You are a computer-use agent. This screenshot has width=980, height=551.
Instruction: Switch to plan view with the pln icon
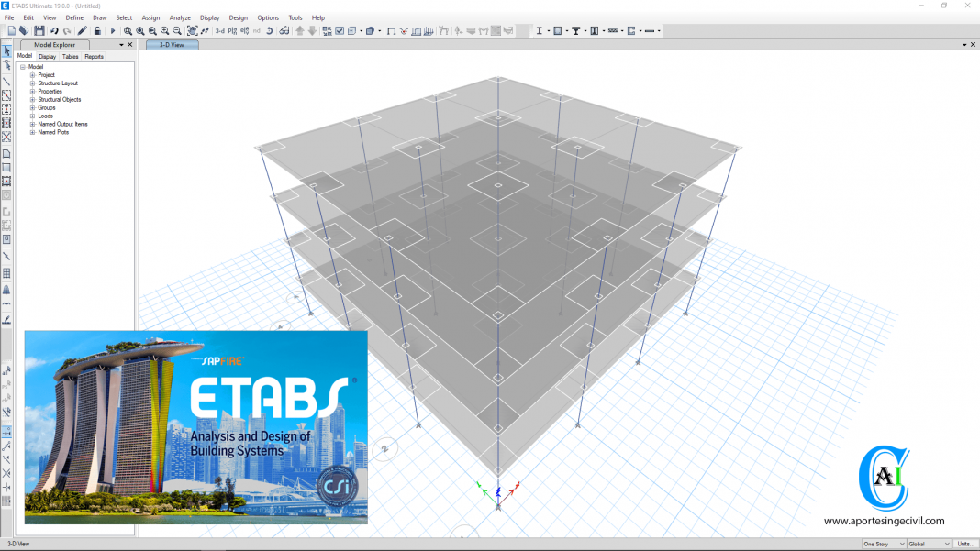[230, 30]
